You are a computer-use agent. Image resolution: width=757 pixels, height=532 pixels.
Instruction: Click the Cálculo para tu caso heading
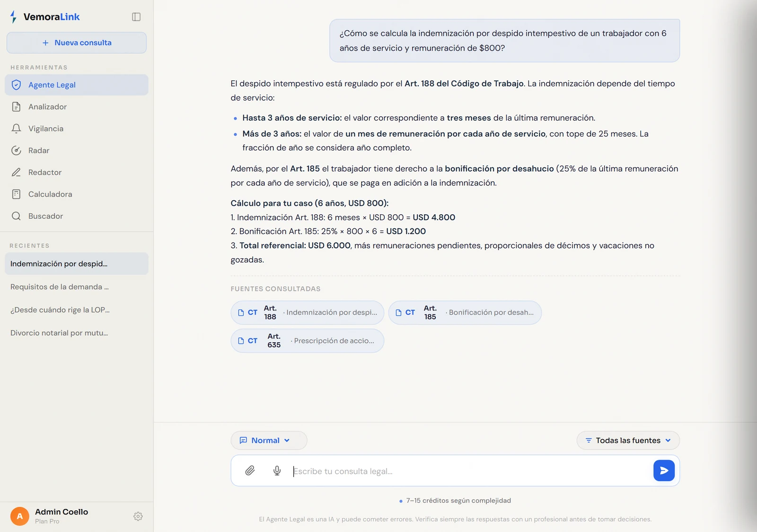pos(309,203)
